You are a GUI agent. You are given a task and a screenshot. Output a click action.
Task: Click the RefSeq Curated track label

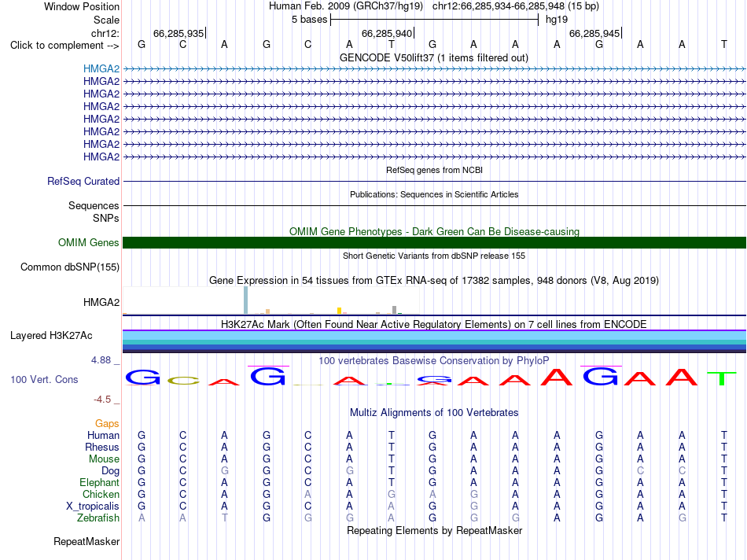(83, 181)
